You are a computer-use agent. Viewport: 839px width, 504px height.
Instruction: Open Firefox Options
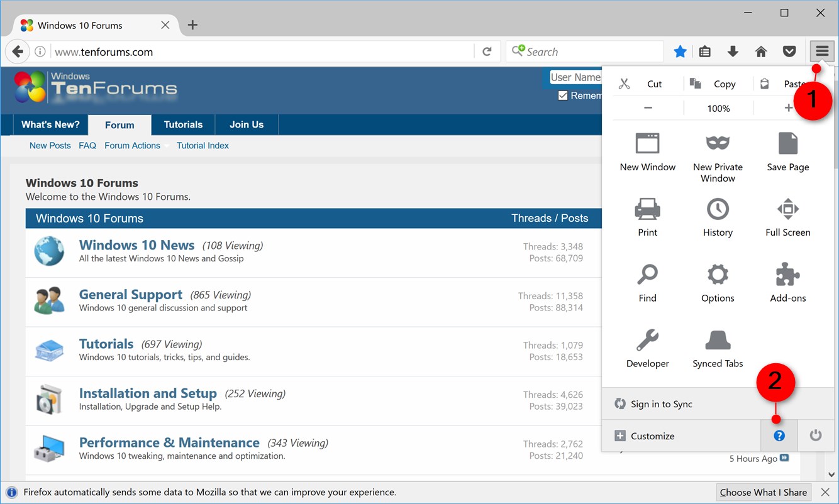[x=718, y=283]
